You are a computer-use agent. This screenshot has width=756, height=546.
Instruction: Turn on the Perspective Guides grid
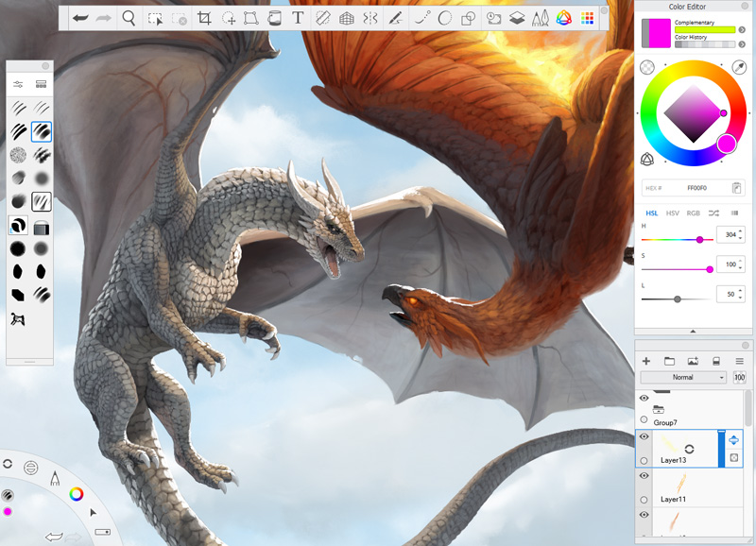pyautogui.click(x=347, y=19)
